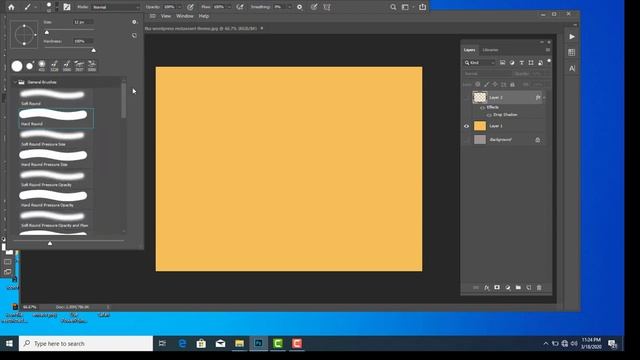Select the Soft Round brush
This screenshot has width=640, height=360.
point(56,97)
